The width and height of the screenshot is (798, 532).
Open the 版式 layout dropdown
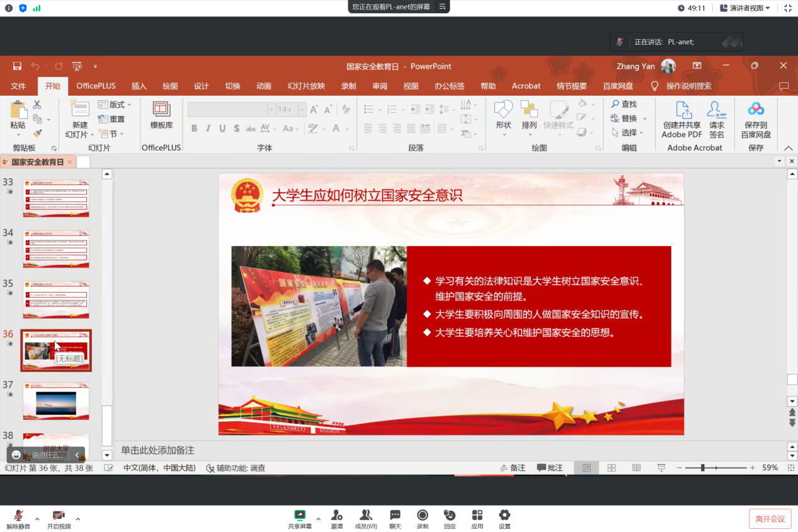point(115,105)
